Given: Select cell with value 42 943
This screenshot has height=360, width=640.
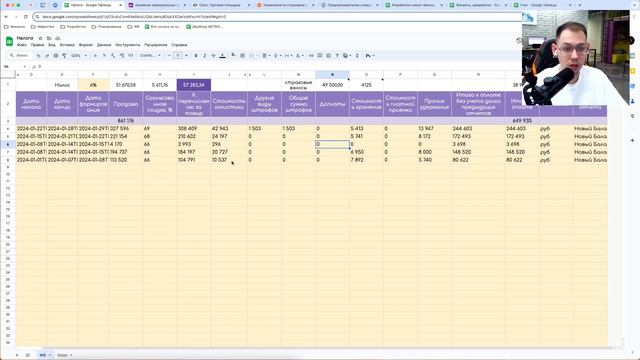Looking at the screenshot, I should pos(229,128).
